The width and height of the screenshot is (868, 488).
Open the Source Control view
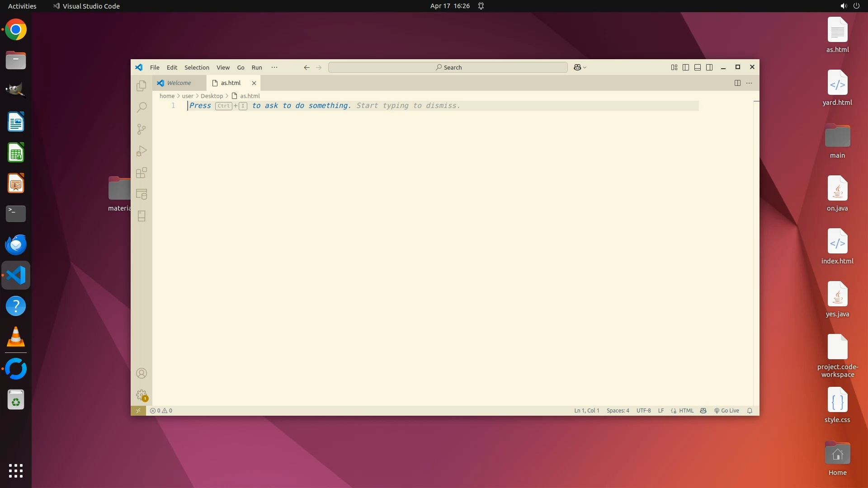[142, 129]
